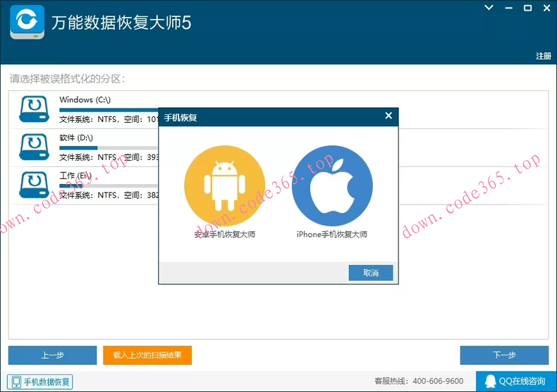Minimize the recovery app window

click(508, 8)
